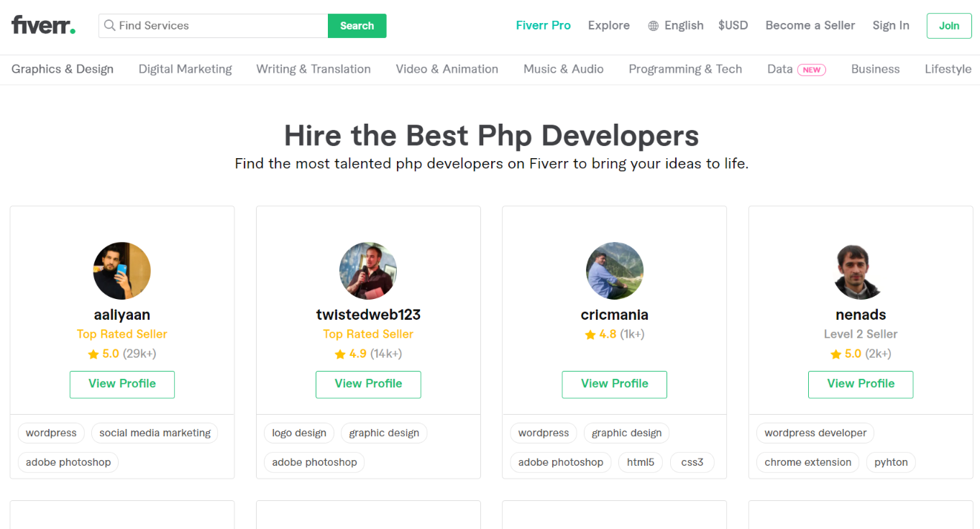980x529 pixels.
Task: Open aaliyaan's profile photo
Action: 122,271
